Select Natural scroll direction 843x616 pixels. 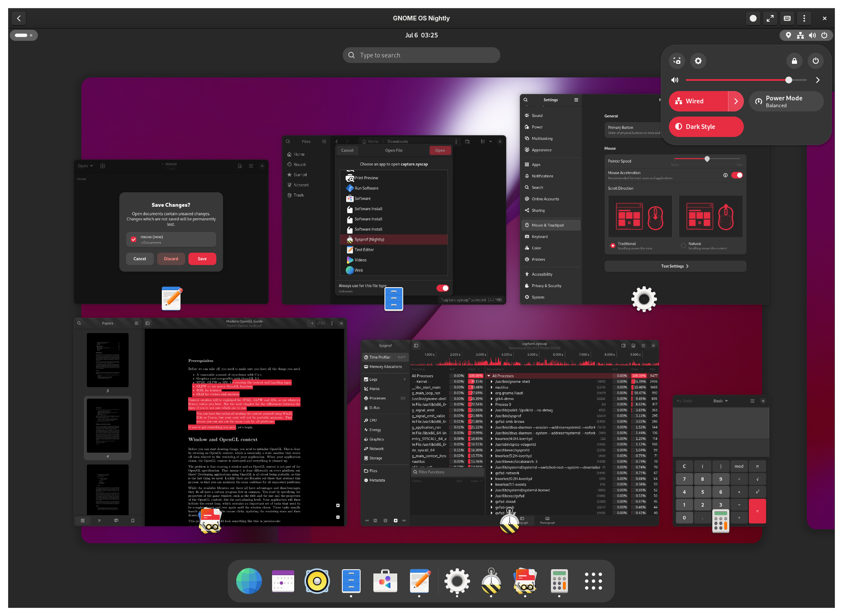coord(683,245)
